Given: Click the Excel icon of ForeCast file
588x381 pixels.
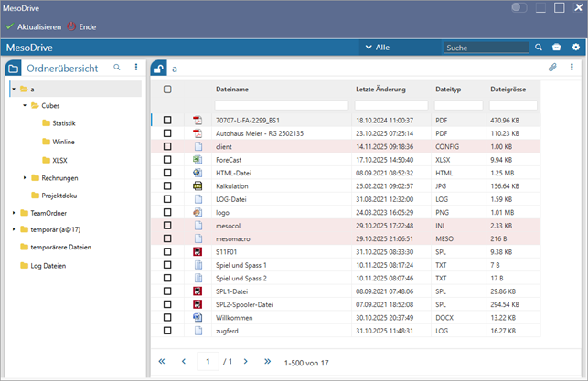Looking at the screenshot, I should [x=196, y=160].
